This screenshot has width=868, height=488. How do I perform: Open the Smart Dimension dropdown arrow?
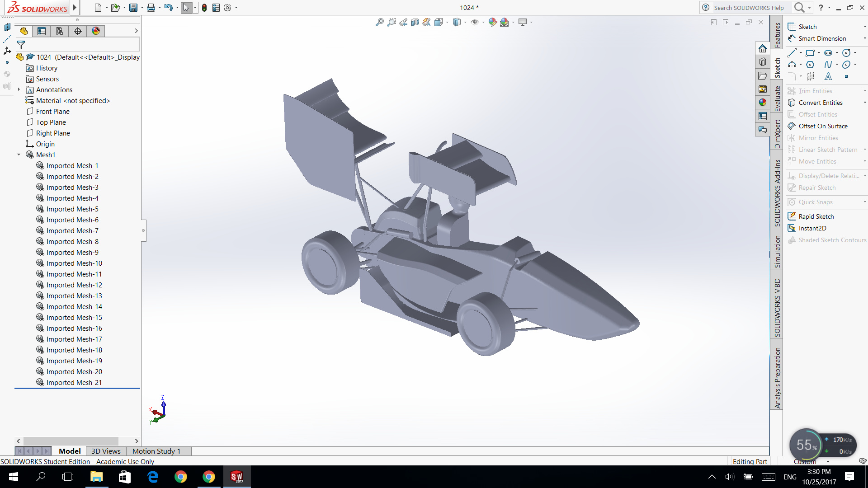point(864,38)
